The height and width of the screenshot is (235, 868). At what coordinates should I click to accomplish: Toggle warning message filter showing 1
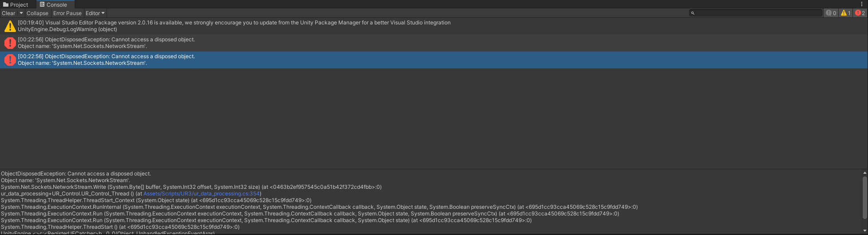pos(845,13)
